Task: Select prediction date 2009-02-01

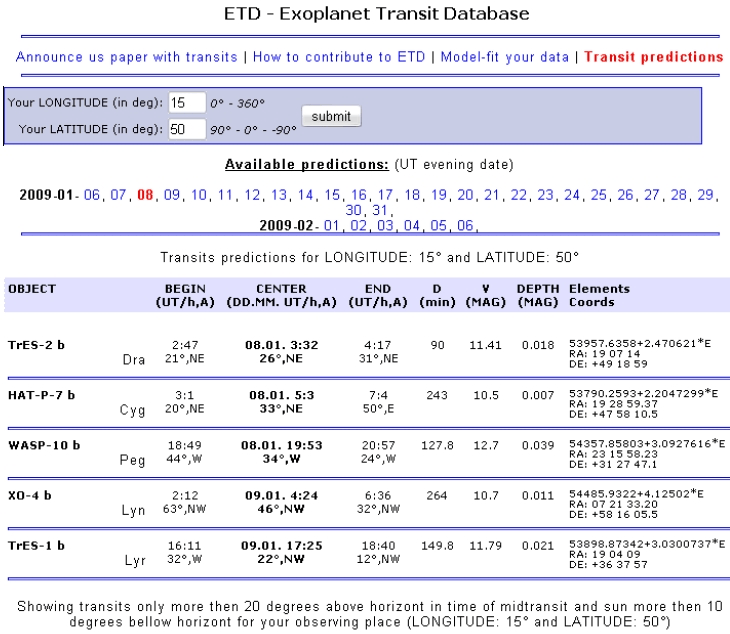Action: pos(331,225)
